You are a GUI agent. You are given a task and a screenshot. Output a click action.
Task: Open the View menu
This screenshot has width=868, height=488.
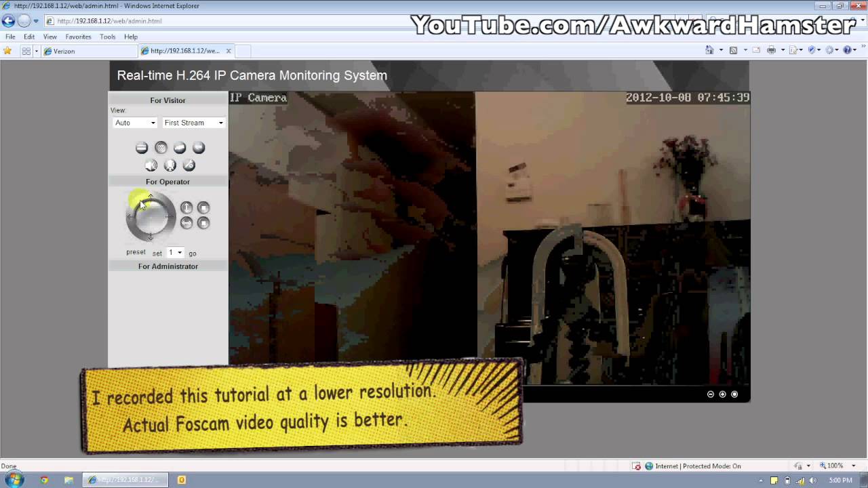(x=50, y=37)
